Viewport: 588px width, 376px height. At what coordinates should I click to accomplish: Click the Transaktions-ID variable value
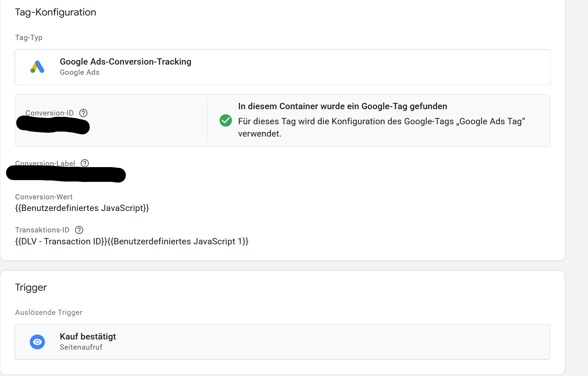coord(132,242)
